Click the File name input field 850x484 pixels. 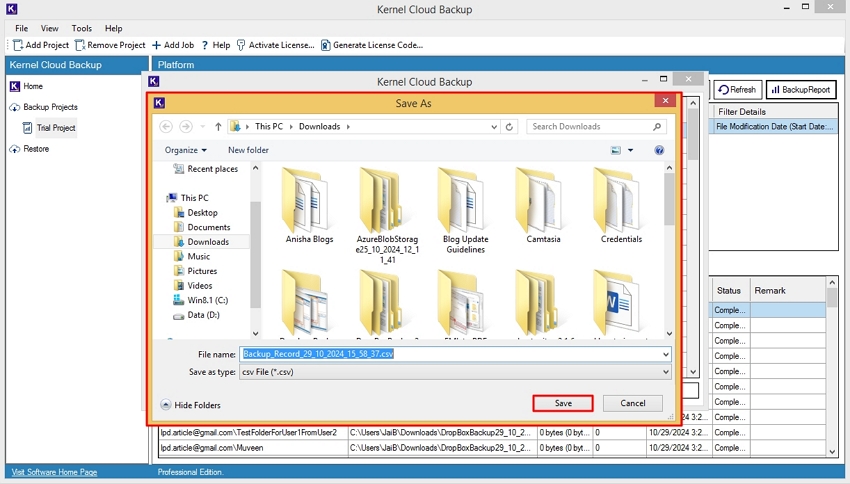(x=450, y=354)
